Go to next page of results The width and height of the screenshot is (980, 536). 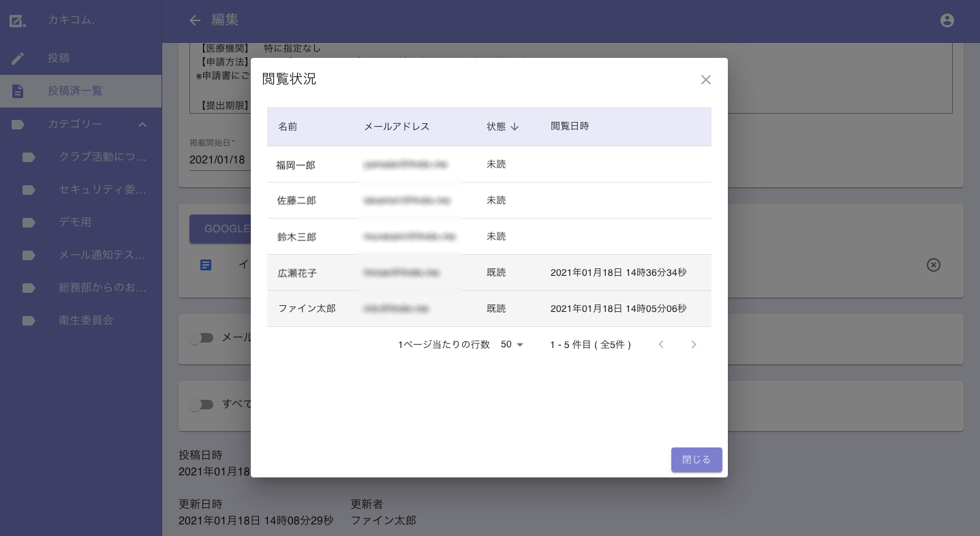[x=694, y=345]
